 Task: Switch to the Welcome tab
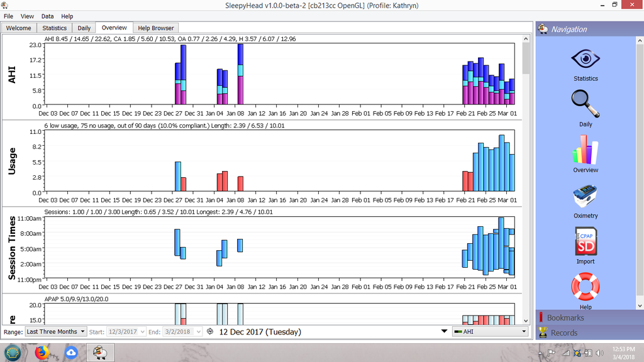tap(18, 28)
